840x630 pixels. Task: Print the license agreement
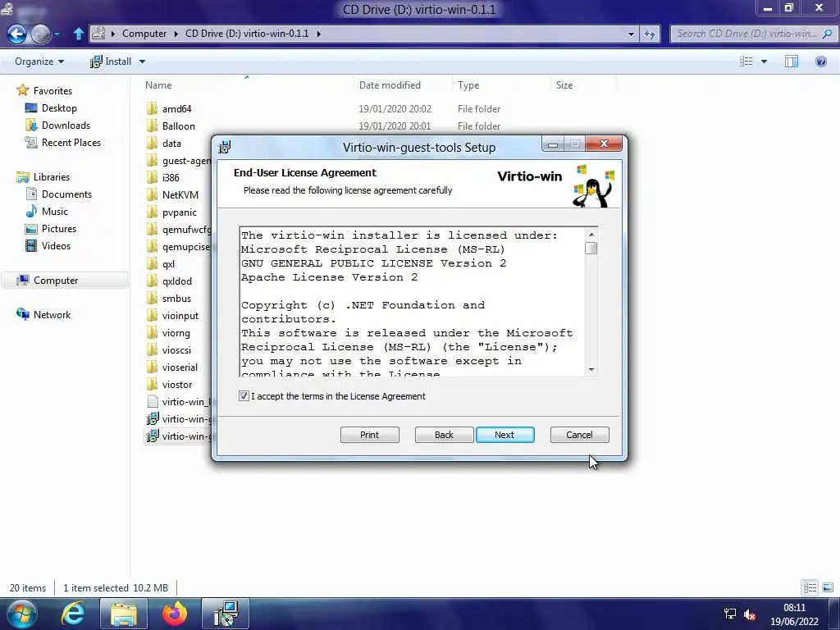[x=369, y=435]
